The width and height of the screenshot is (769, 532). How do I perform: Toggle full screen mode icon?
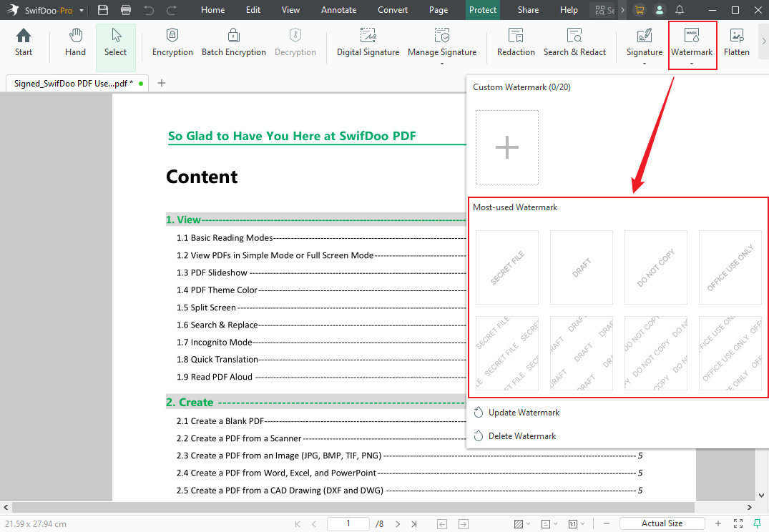[x=738, y=523]
